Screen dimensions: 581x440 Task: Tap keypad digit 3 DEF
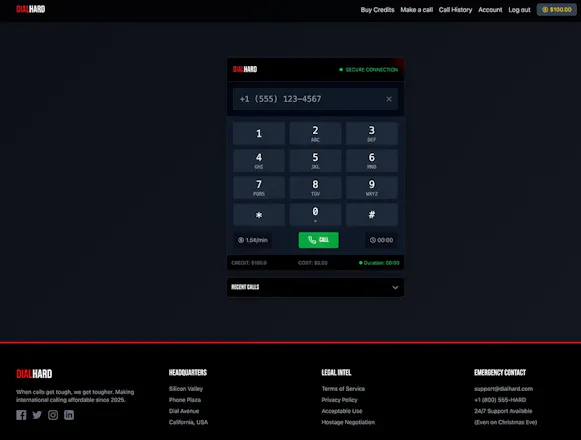(372, 133)
